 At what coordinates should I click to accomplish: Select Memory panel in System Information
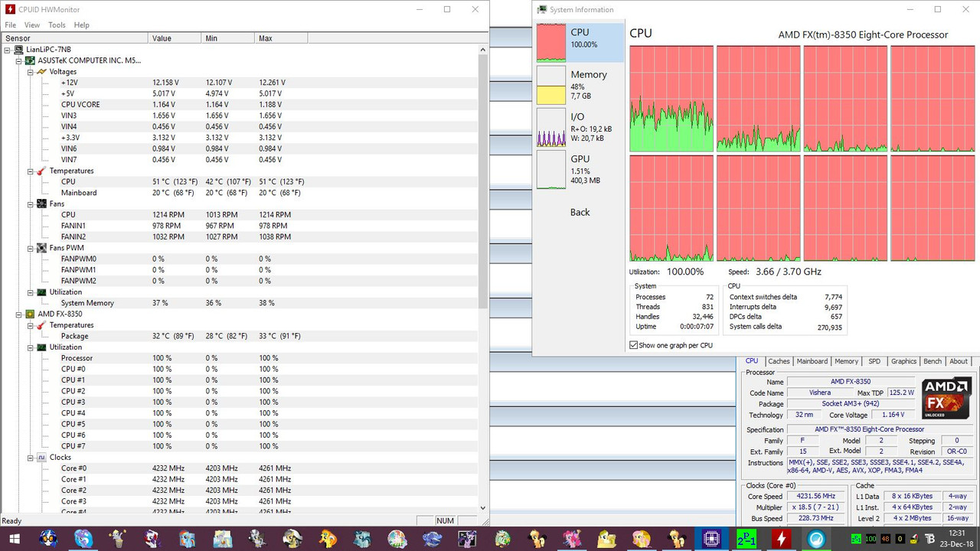click(580, 84)
